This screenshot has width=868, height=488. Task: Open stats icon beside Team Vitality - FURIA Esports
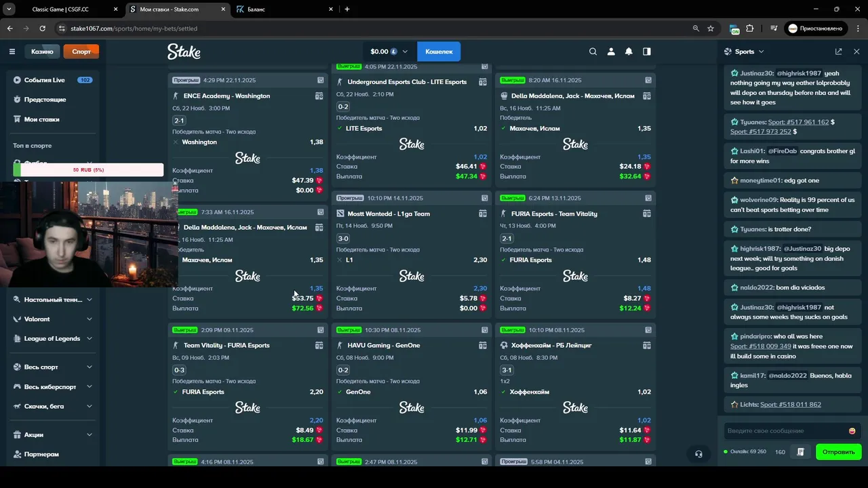pyautogui.click(x=319, y=346)
